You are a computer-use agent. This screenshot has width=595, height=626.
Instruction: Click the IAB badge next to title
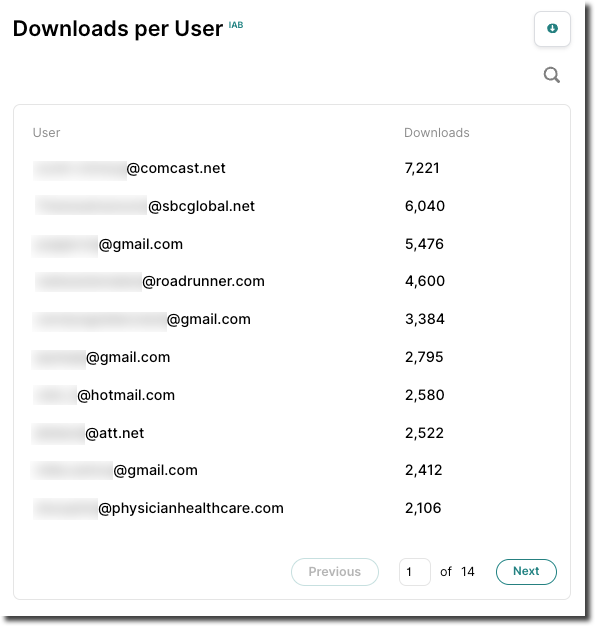click(236, 25)
